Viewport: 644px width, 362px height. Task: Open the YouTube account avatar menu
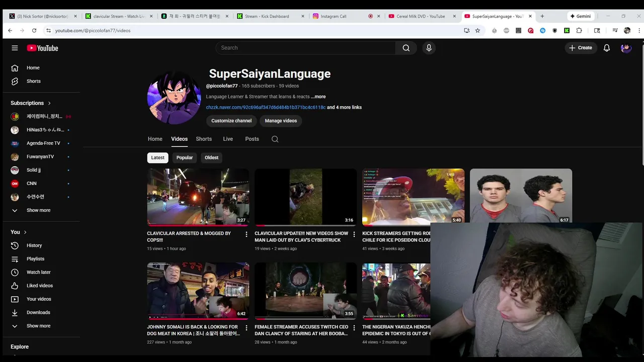pyautogui.click(x=626, y=48)
